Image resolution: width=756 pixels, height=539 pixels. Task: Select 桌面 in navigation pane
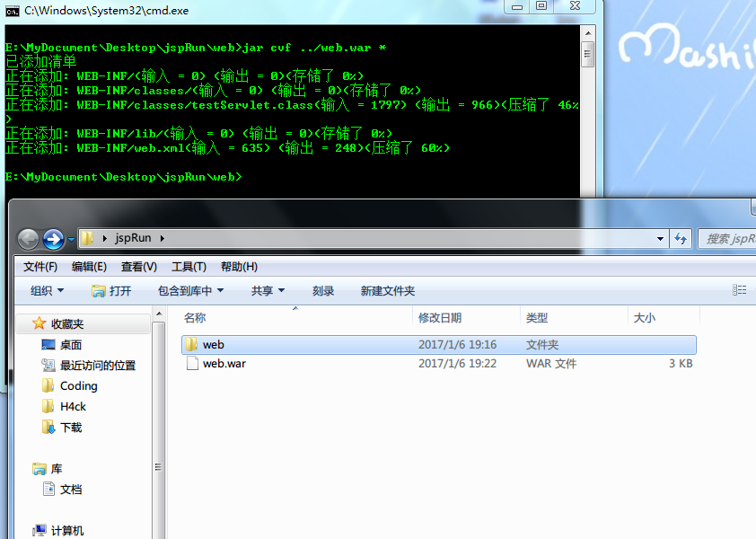[x=71, y=345]
